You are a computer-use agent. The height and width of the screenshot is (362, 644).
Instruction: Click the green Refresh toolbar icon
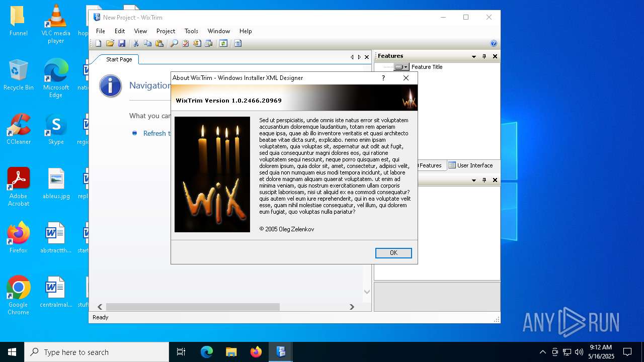[223, 44]
